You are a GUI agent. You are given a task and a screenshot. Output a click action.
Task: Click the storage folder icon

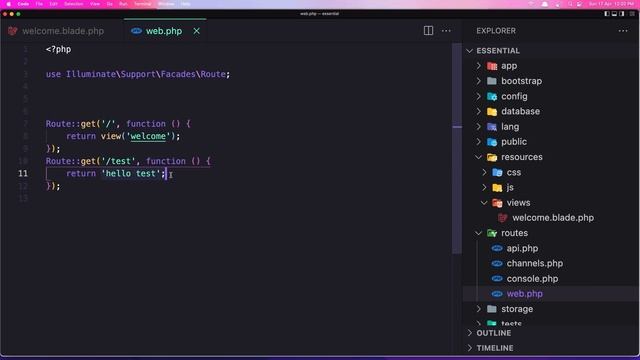[x=492, y=309]
